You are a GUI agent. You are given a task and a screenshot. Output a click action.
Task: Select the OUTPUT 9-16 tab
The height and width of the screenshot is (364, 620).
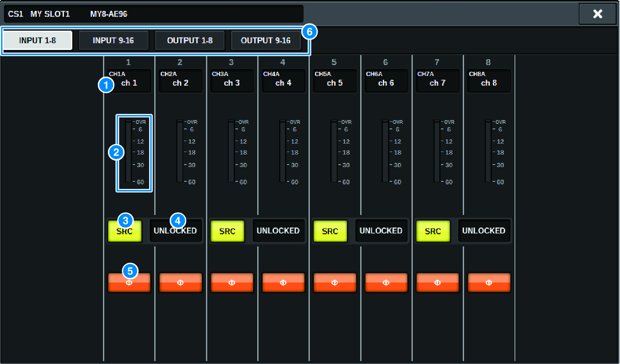tap(266, 40)
